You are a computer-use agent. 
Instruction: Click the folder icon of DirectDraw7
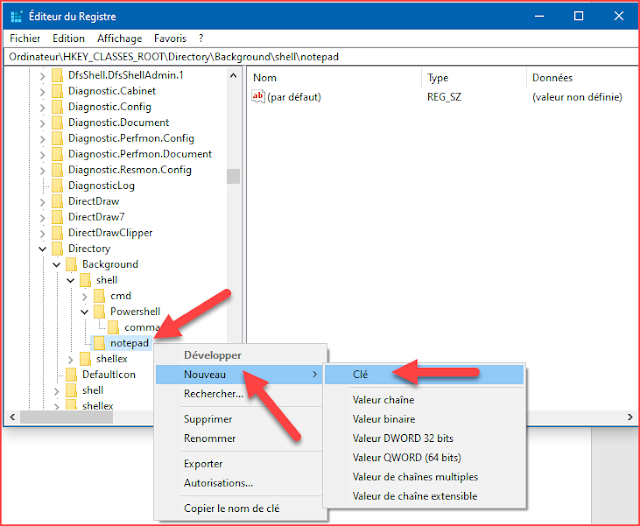tap(58, 217)
